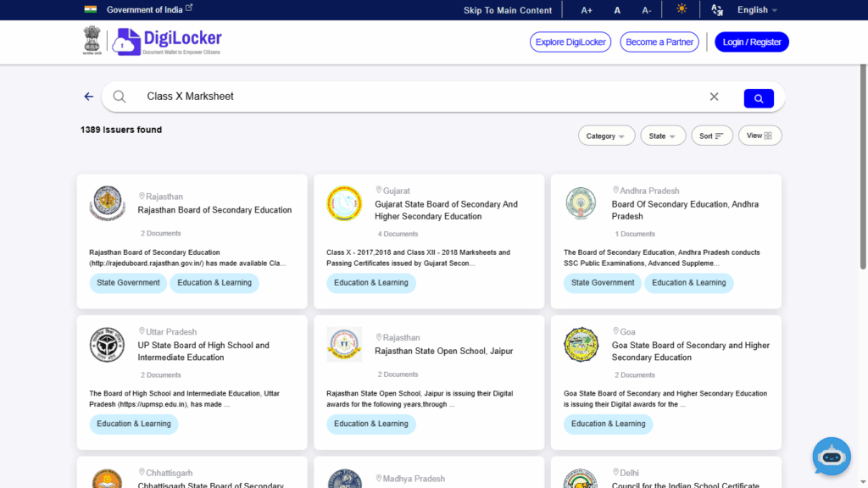
Task: Open the Sort options
Action: click(711, 136)
